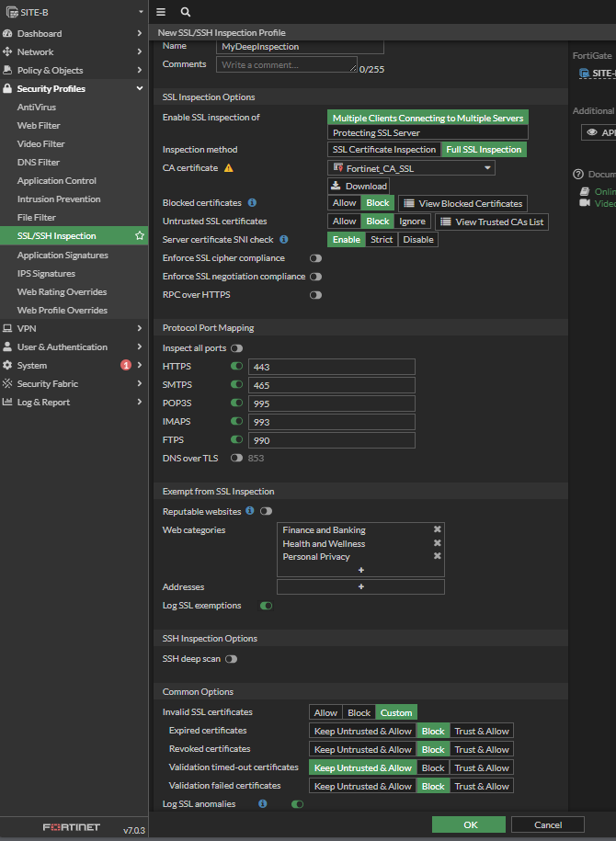Enable the SSH deep scan toggle
This screenshot has width=616, height=841.
231,659
